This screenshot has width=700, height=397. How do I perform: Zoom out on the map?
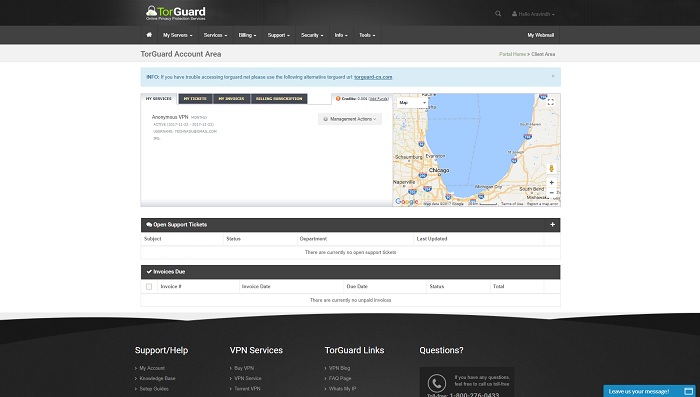pyautogui.click(x=551, y=192)
